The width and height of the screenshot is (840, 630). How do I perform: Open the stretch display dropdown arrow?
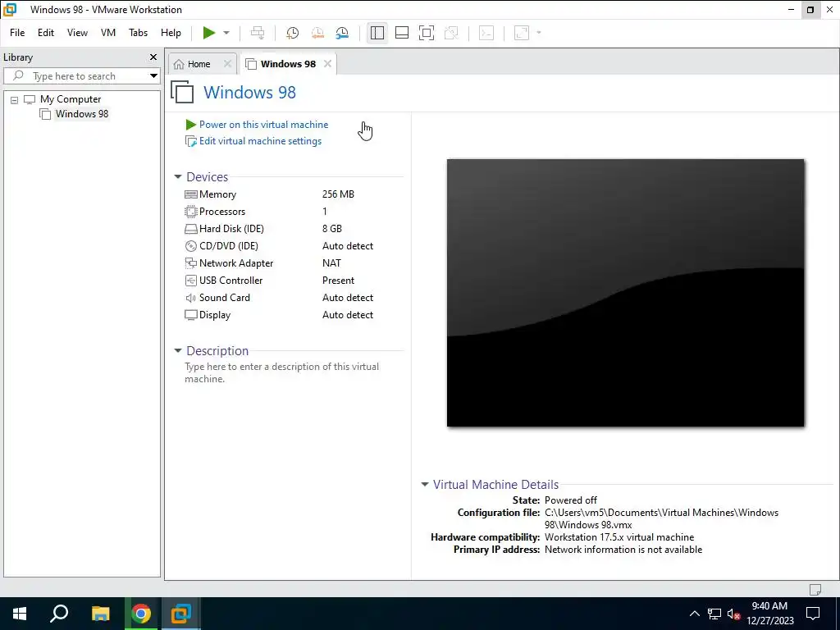pyautogui.click(x=539, y=33)
